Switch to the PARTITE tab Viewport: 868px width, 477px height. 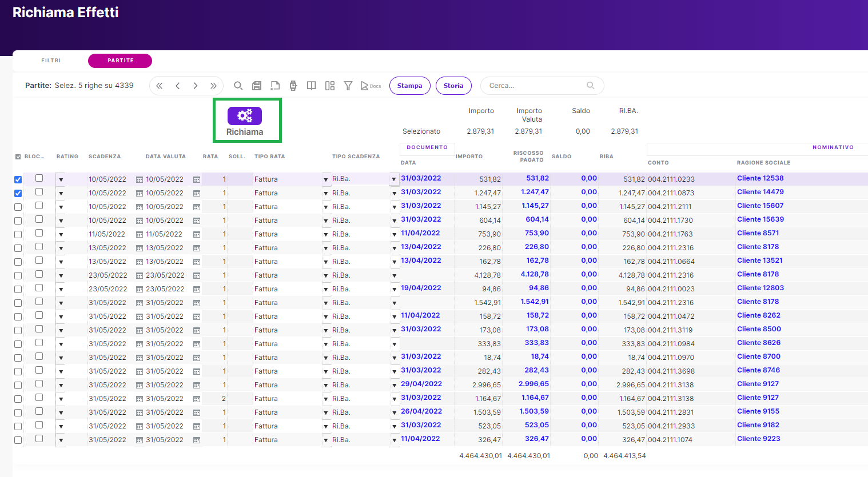tap(120, 61)
